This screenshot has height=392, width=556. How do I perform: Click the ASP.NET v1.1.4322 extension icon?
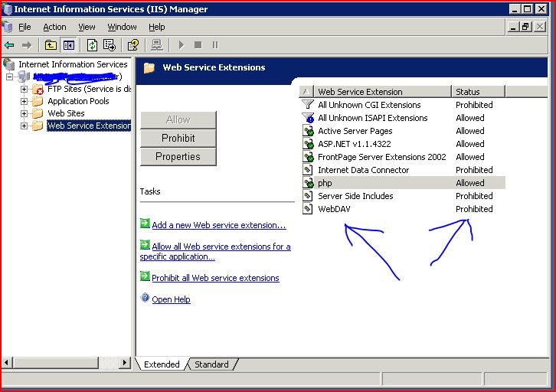[308, 144]
